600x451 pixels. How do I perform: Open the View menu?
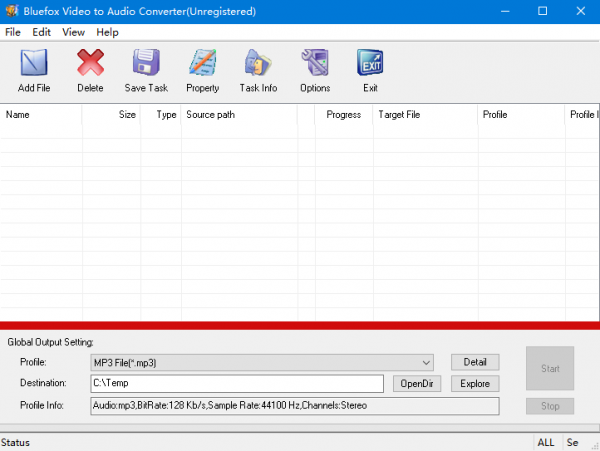click(x=73, y=32)
